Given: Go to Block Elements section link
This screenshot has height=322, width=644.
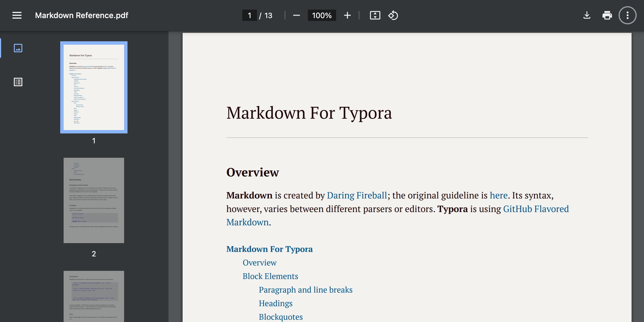Looking at the screenshot, I should pyautogui.click(x=270, y=276).
